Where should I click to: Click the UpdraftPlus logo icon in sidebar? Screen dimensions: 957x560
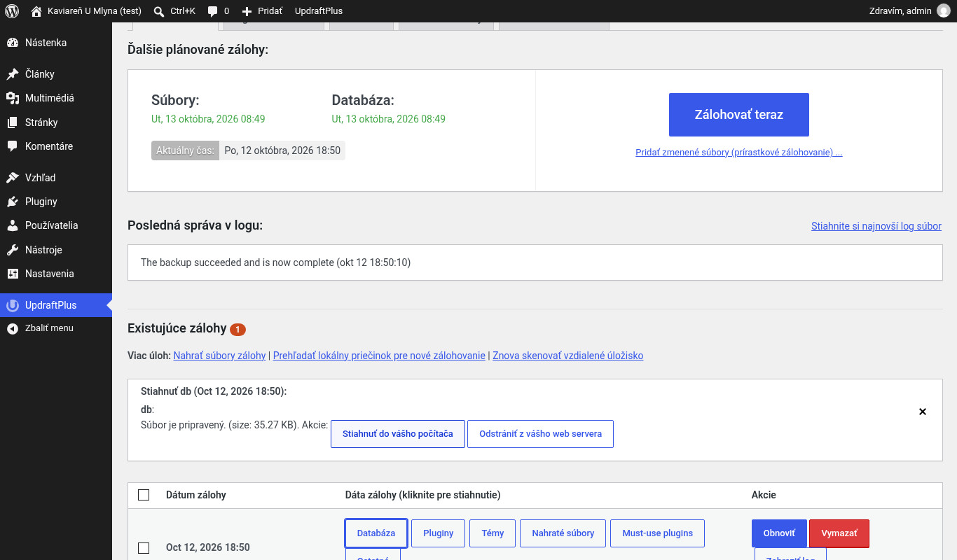pyautogui.click(x=13, y=305)
